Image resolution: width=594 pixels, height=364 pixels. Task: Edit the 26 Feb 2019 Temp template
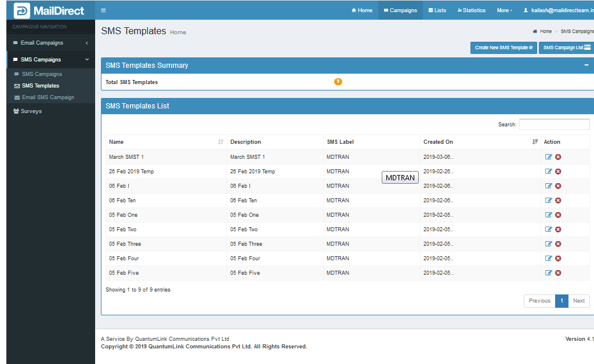click(549, 172)
